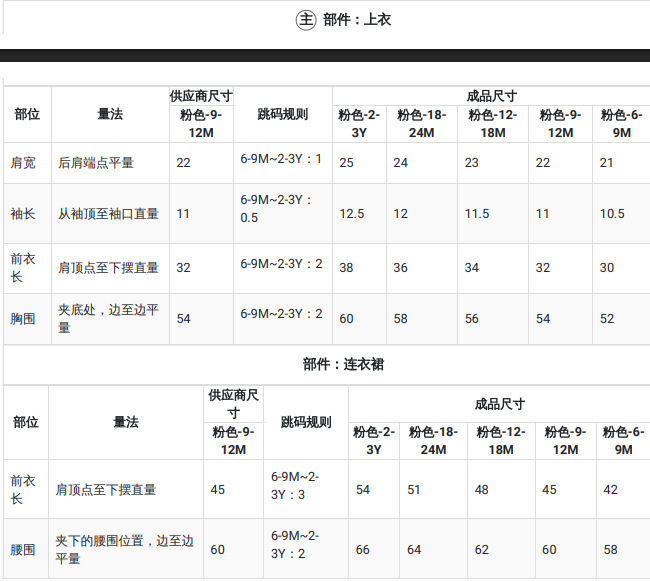Select the 袖长 row label
The width and height of the screenshot is (650, 581).
coord(23,214)
